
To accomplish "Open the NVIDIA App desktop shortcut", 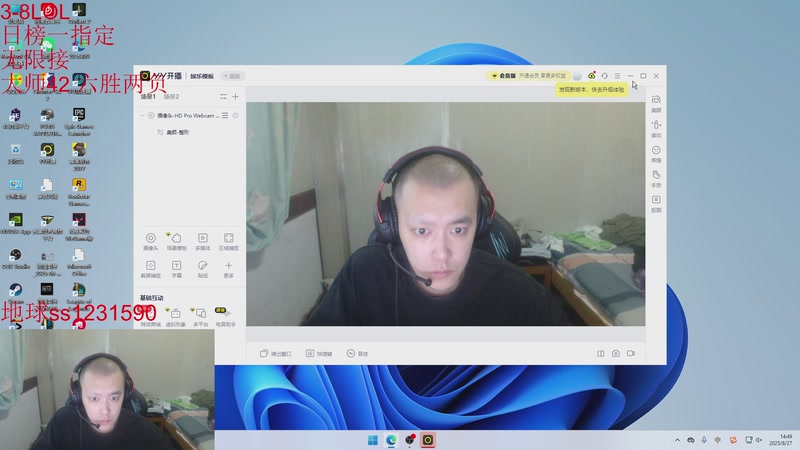I will (16, 223).
